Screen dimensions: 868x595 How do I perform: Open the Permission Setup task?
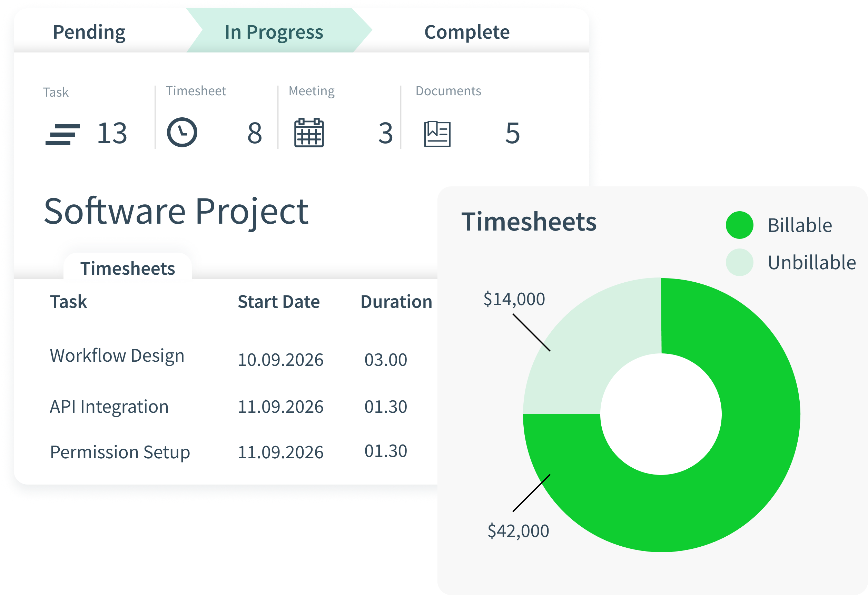(x=120, y=452)
